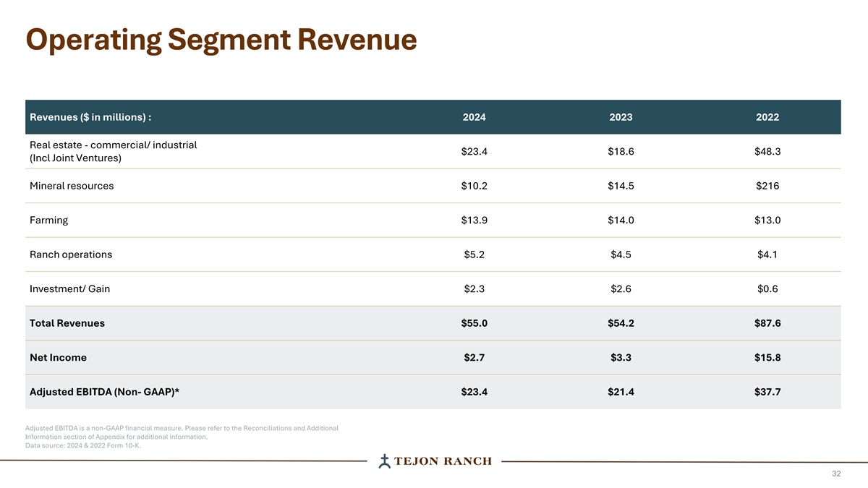Select the Total Revenues row label
This screenshot has width=868, height=488.
67,323
